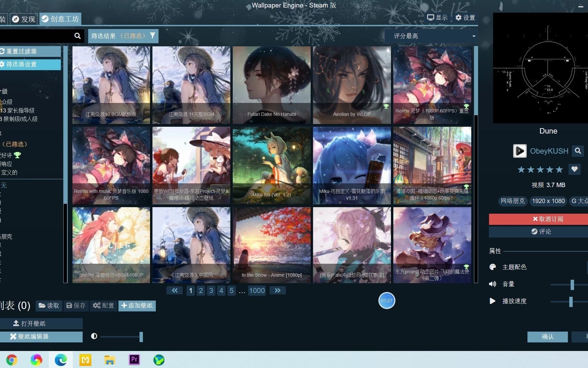Image resolution: width=588 pixels, height=368 pixels.
Task: Click 添加壁纸 add wallpaper button
Action: (137, 305)
